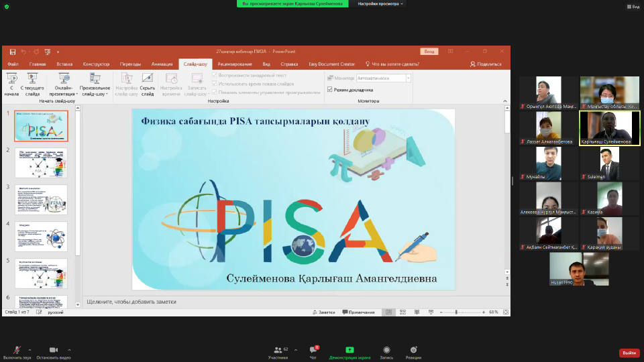Switch to Reading view icon
The image size is (644, 362).
(x=417, y=312)
